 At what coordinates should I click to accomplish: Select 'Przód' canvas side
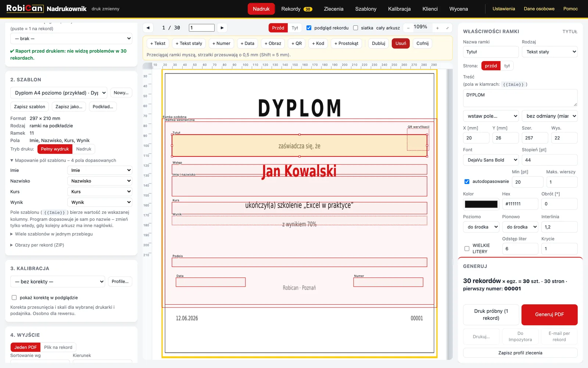(x=278, y=28)
